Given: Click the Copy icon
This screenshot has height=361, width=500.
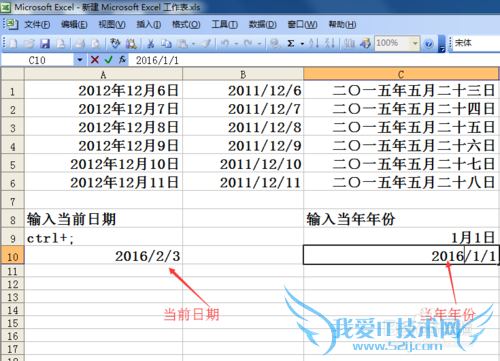Looking at the screenshot, I should click(x=166, y=43).
